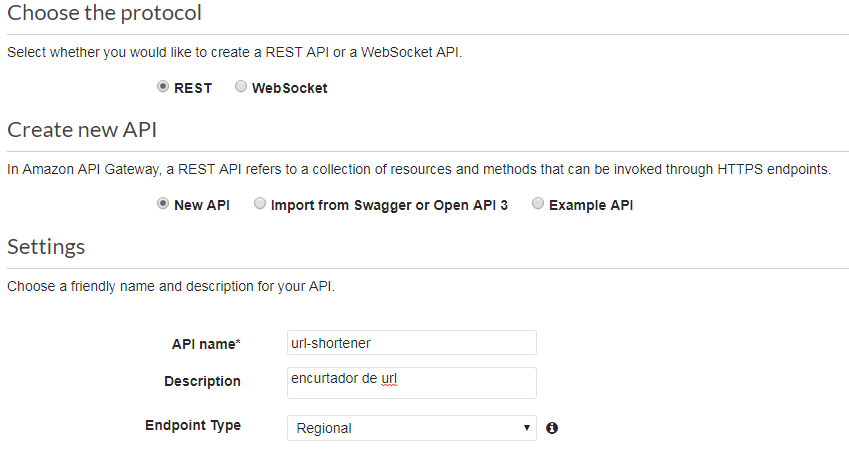Focus the Description text box
The image size is (849, 466).
(x=411, y=382)
